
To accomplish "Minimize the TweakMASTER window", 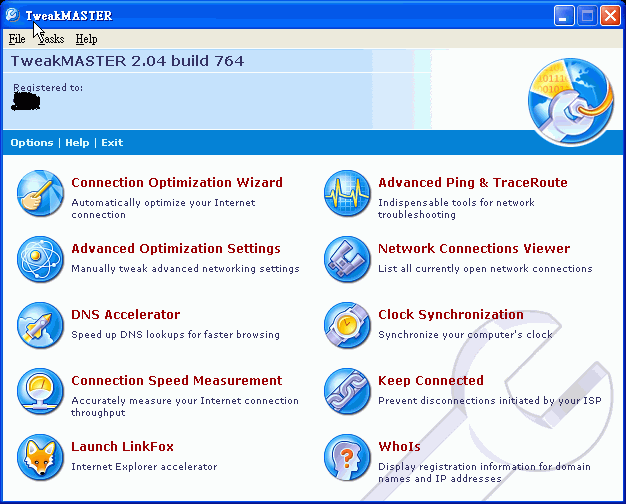I will pos(564,16).
